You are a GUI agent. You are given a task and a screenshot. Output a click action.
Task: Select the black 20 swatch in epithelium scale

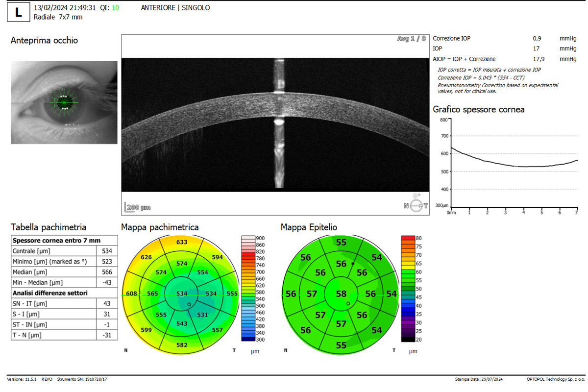408,339
